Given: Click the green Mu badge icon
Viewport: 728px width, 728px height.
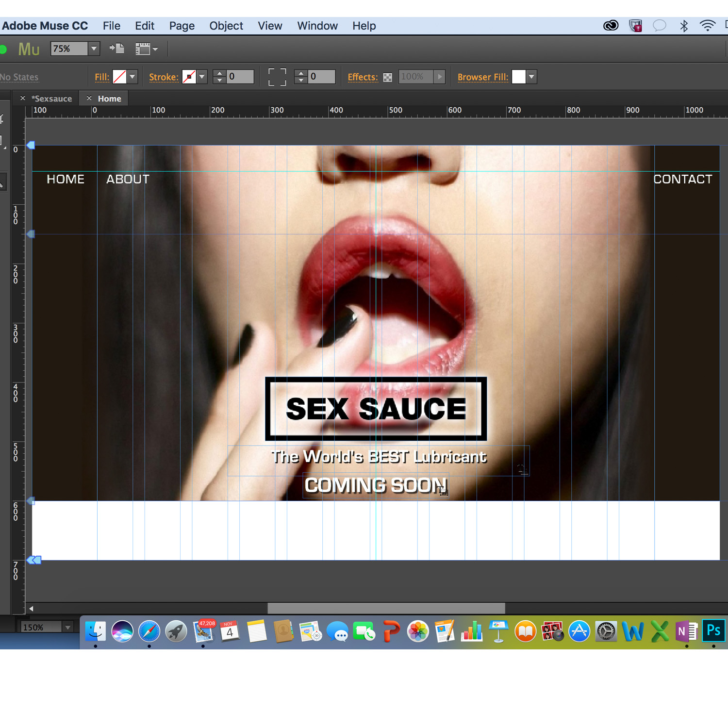Looking at the screenshot, I should 28,49.
